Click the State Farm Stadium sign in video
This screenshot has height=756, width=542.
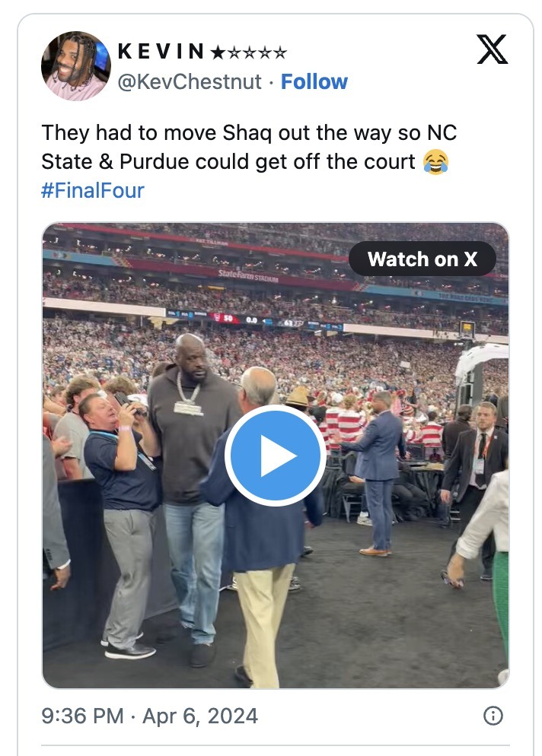pyautogui.click(x=248, y=275)
